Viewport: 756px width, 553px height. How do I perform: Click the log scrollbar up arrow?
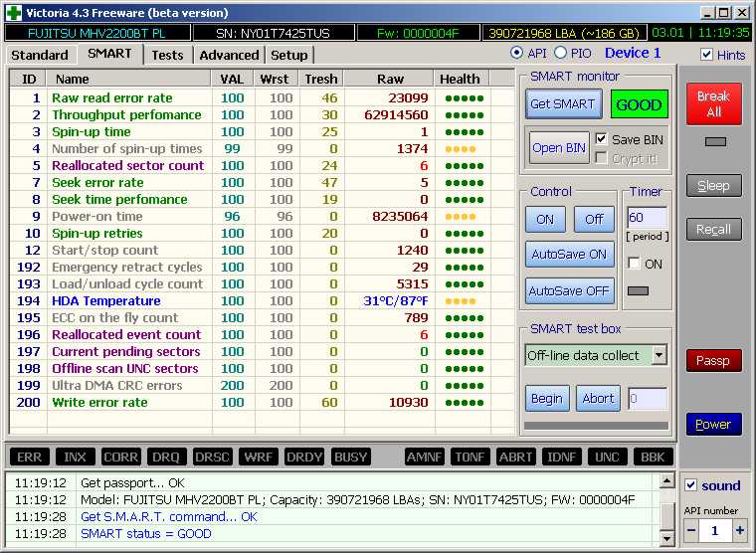point(666,480)
